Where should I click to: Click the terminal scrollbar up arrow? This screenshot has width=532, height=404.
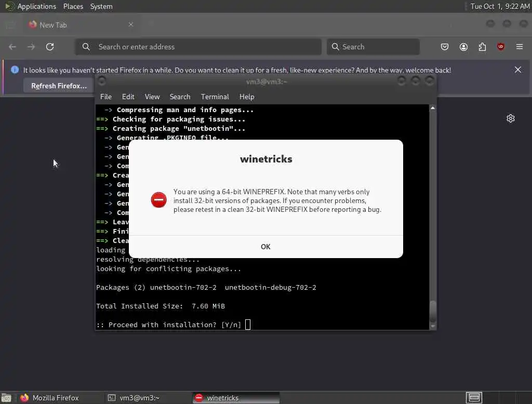(433, 108)
